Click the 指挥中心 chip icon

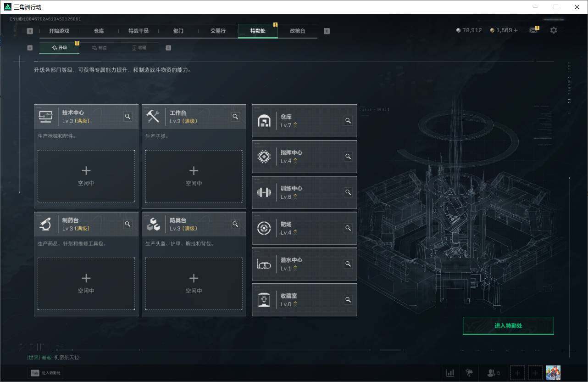[264, 156]
